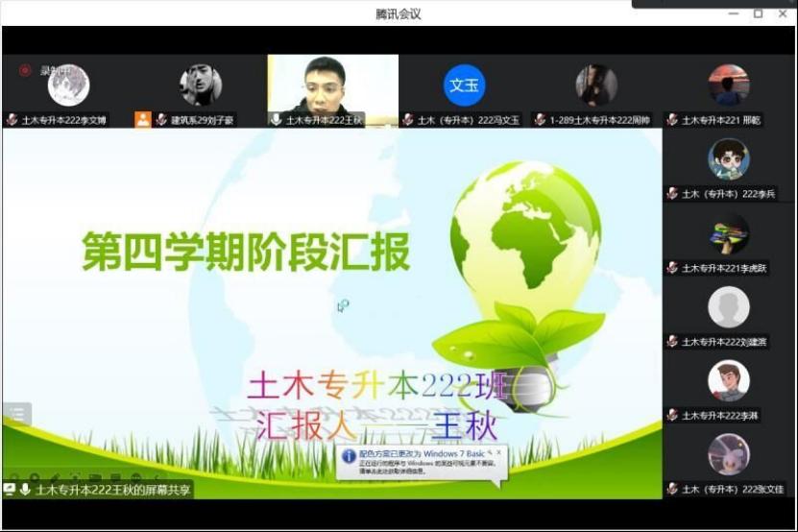The width and height of the screenshot is (798, 532).
Task: Click muted mic icon beside 周帅
Action: coord(541,120)
